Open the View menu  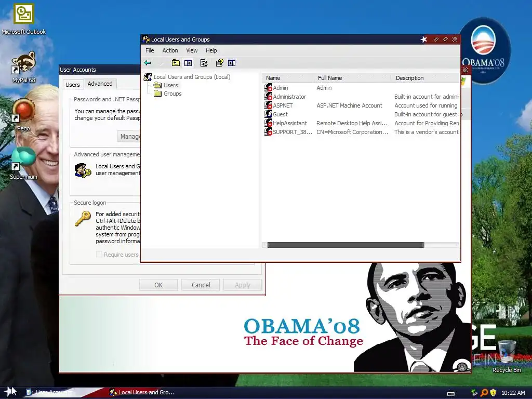click(192, 50)
